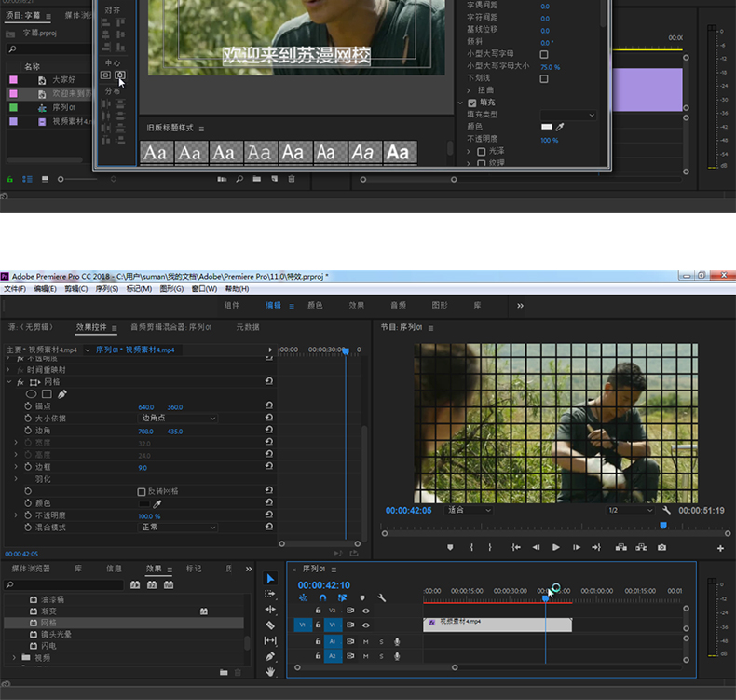The image size is (736, 700).
Task: Expand the 视频 folder in effects panel
Action: 14,657
